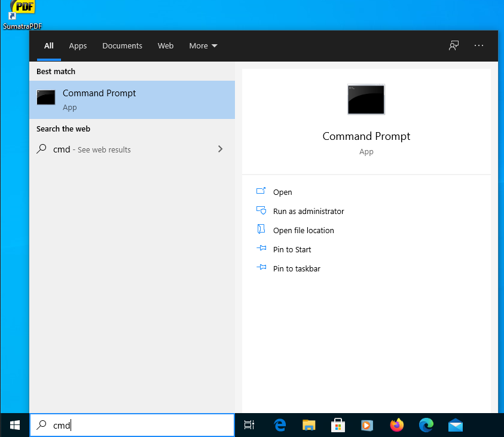Open the Mail app from the taskbar
Viewport: 504px width, 437px height.
click(456, 426)
